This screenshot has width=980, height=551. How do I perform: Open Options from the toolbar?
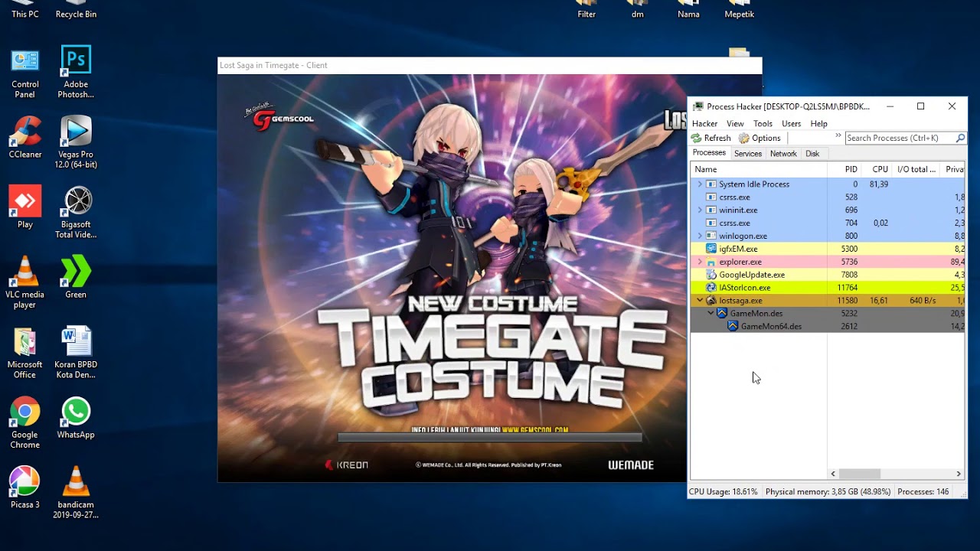759,138
